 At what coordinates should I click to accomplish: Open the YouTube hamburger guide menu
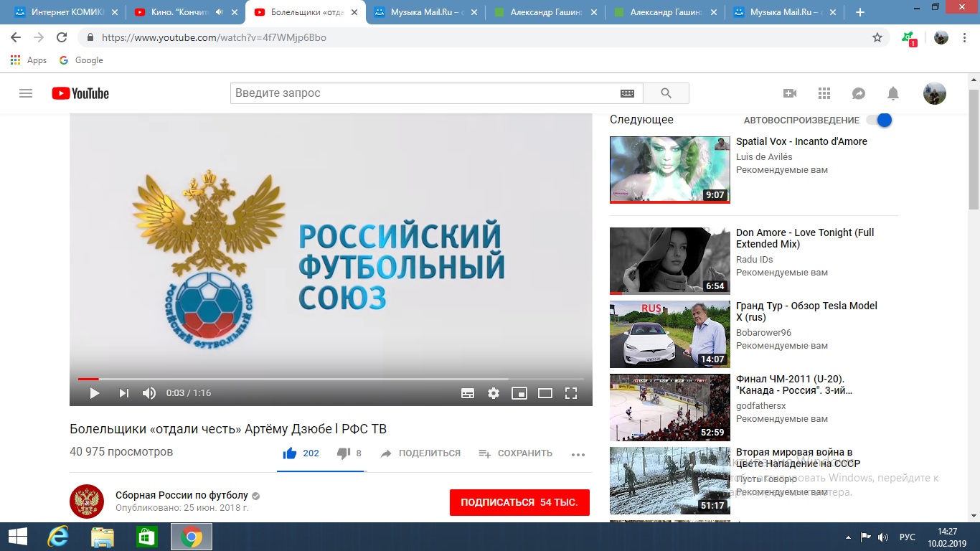tap(26, 93)
